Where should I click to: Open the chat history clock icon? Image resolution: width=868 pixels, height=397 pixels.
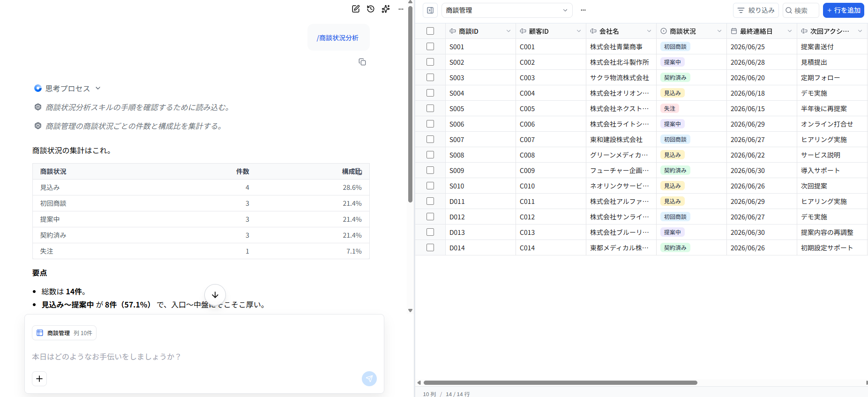[x=371, y=9]
